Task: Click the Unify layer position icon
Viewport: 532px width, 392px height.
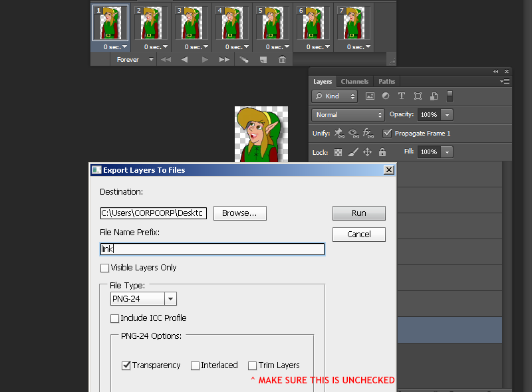Action: coord(339,134)
